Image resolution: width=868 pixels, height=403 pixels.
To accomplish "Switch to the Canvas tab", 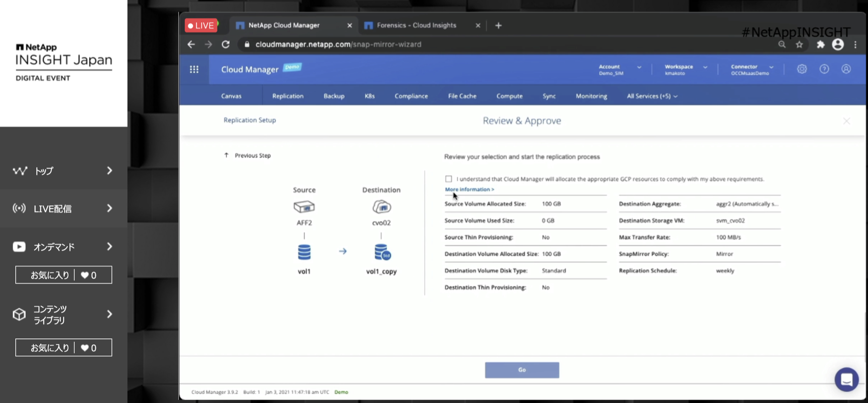I will click(231, 96).
